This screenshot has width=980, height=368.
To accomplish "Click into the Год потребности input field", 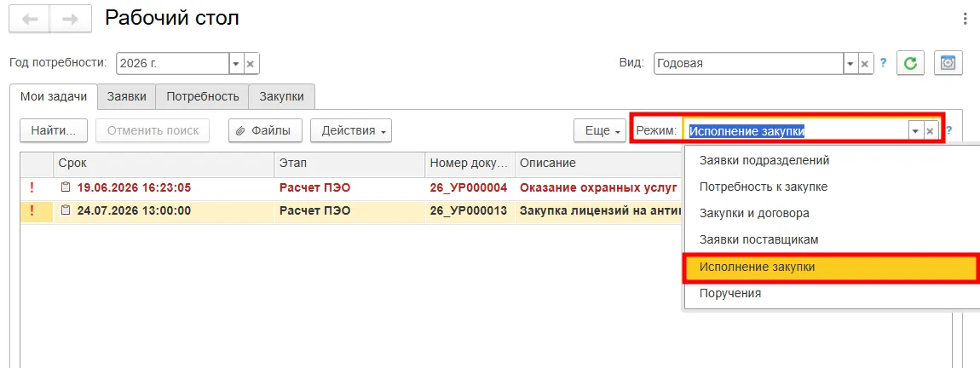I will [x=172, y=64].
